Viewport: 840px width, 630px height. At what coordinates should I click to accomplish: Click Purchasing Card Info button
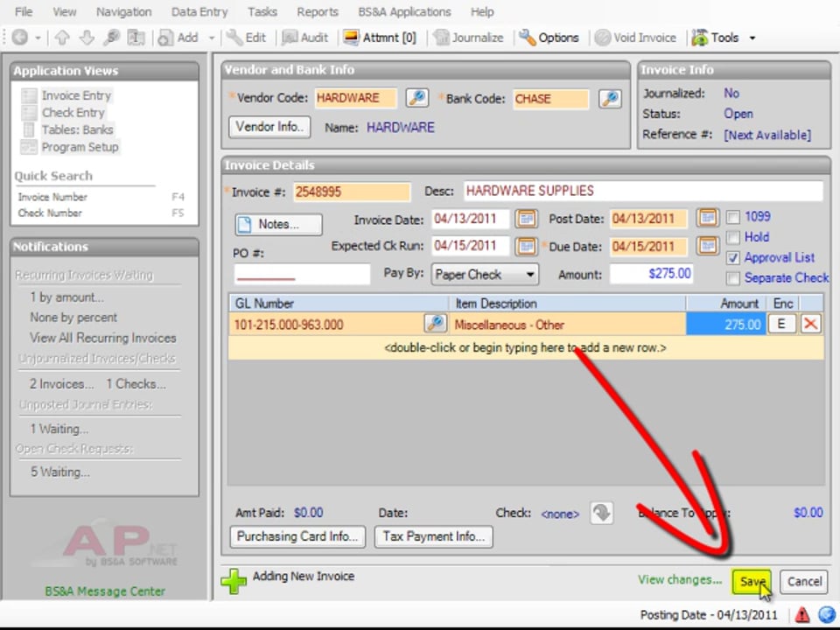[x=297, y=536]
